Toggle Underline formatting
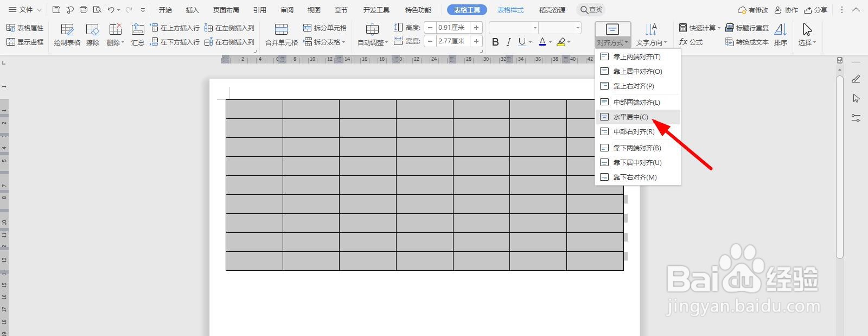 [x=521, y=42]
